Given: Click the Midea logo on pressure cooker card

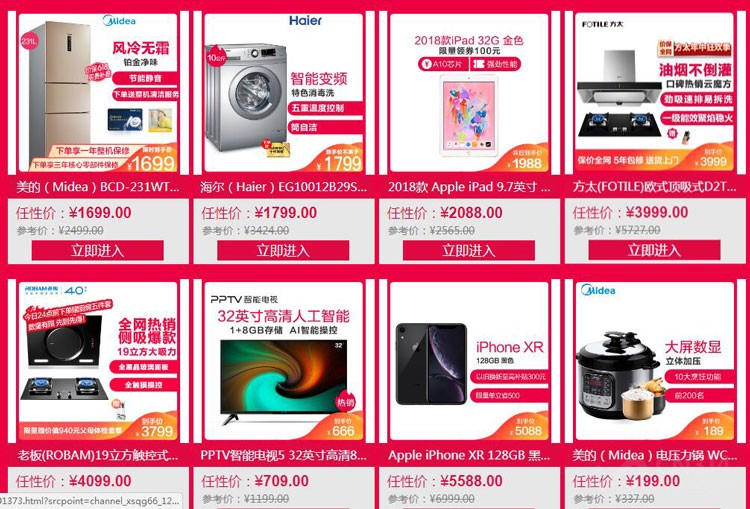Looking at the screenshot, I should [598, 290].
